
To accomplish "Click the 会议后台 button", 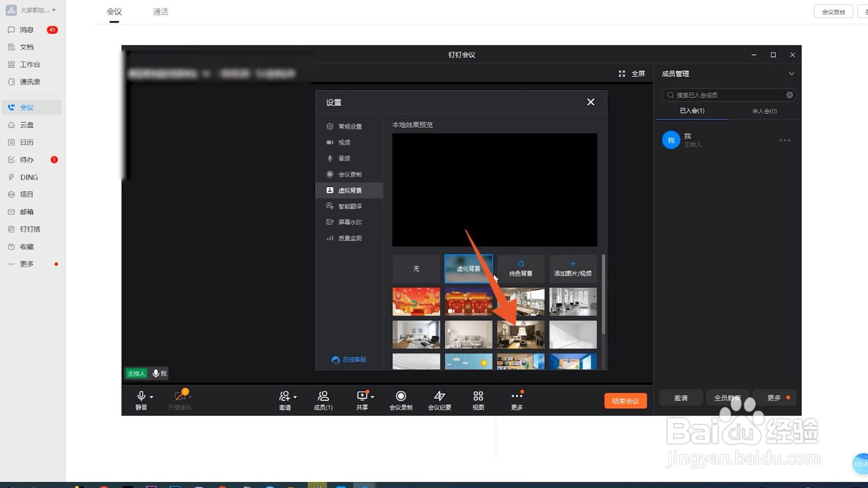I will [834, 12].
